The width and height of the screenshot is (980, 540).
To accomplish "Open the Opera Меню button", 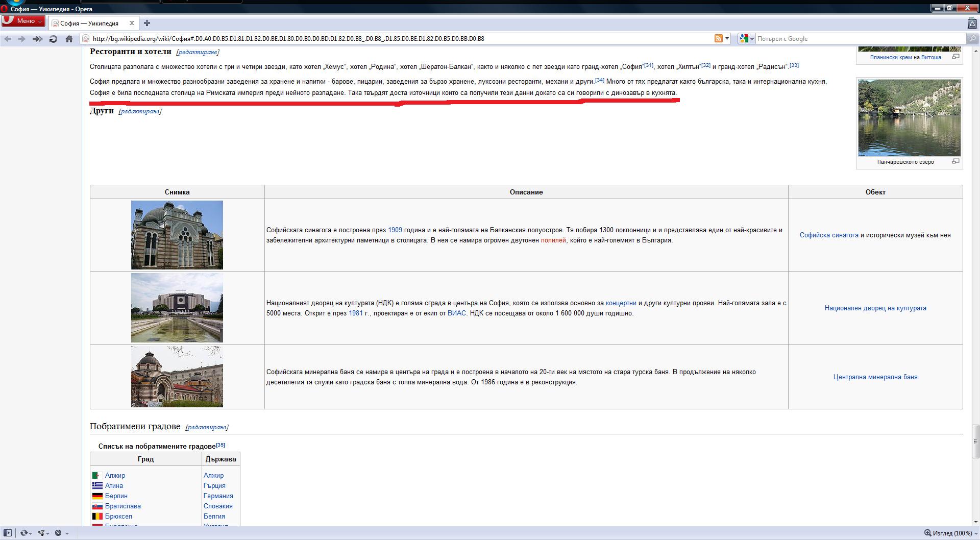I will (23, 21).
